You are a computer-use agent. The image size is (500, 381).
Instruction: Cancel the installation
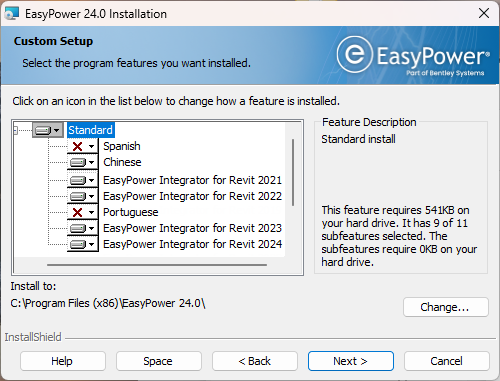[x=447, y=361]
